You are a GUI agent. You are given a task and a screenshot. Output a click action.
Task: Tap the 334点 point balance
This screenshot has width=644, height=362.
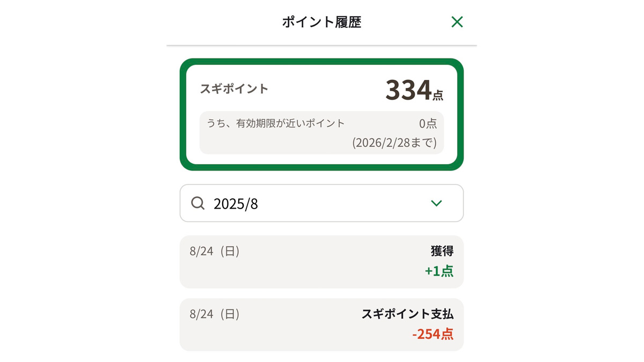pyautogui.click(x=414, y=90)
